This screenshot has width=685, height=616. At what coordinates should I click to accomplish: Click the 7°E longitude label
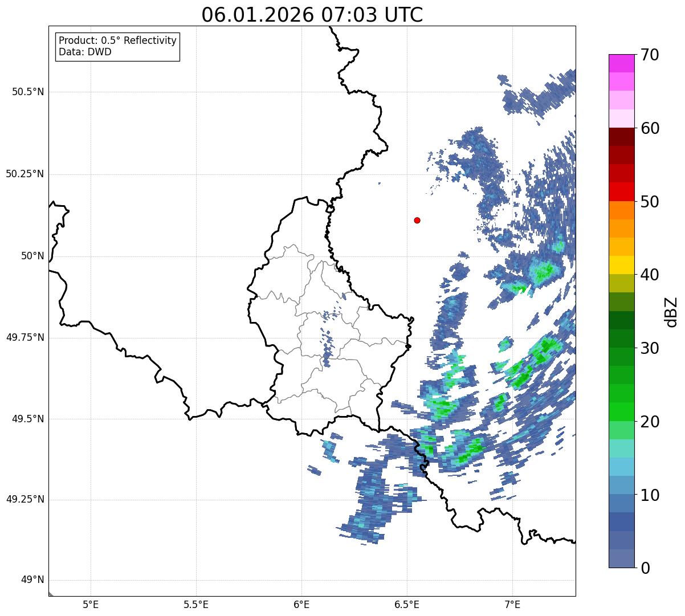coord(512,604)
